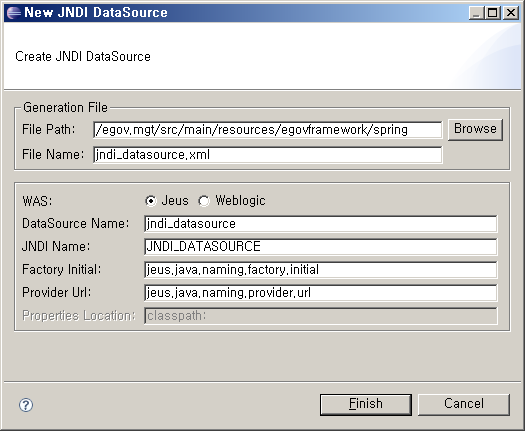Select the Weblogic WAS radio button

(x=204, y=201)
